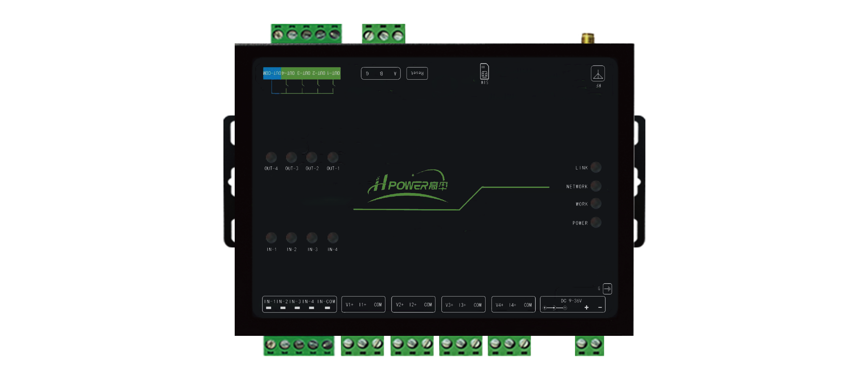
Task: Click the V1+ I1+ COM label box
Action: (x=363, y=305)
